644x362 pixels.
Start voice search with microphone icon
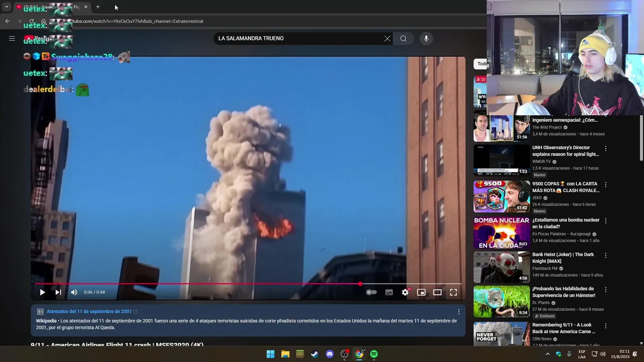tap(426, 39)
